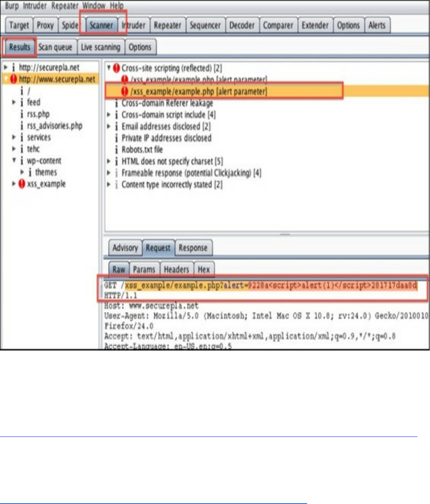
Task: Open the Window menu
Action: point(94,6)
